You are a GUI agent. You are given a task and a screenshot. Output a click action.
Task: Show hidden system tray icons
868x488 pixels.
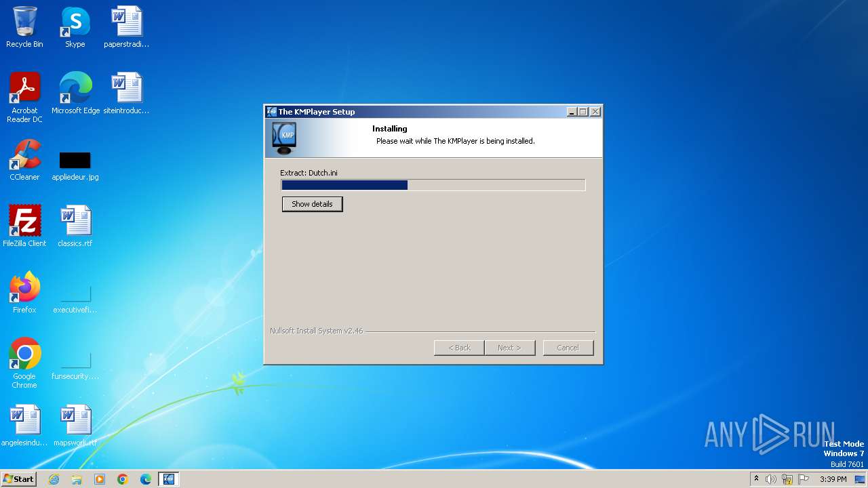(x=756, y=479)
